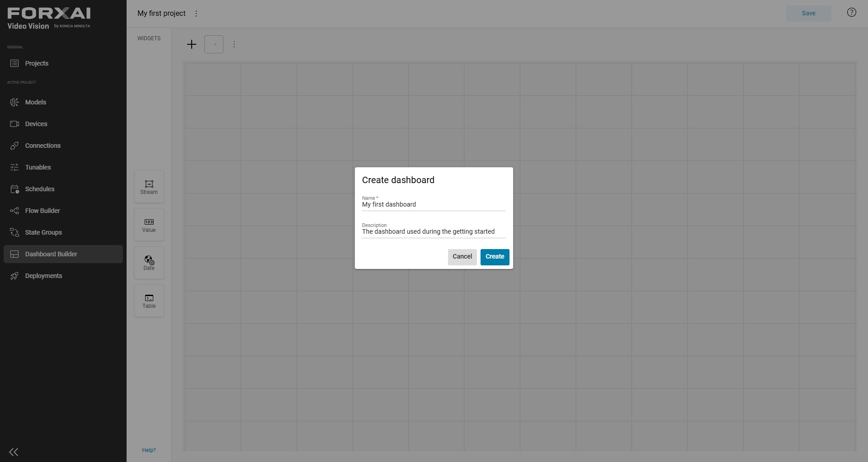Click the Create dashboard dialog title
The width and height of the screenshot is (868, 462).
click(x=398, y=180)
